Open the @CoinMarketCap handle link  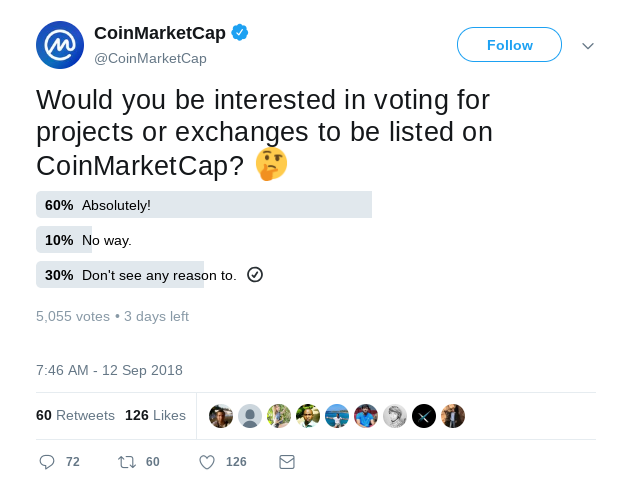pos(150,58)
